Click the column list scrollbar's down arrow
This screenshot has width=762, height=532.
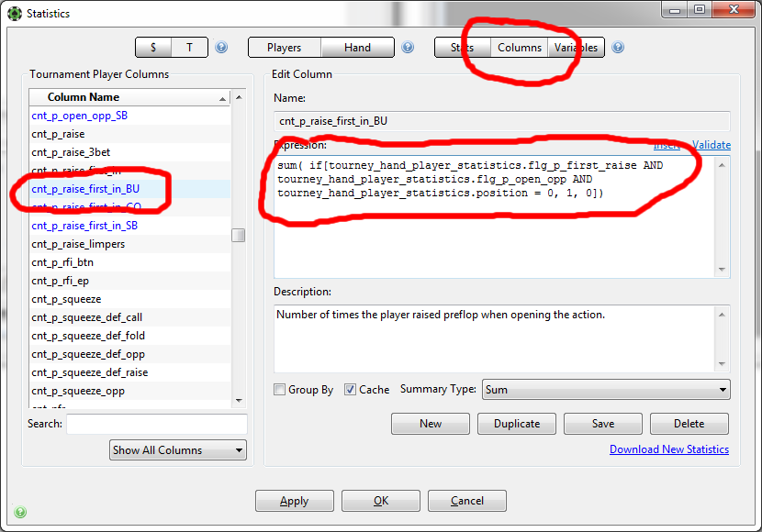pos(239,401)
